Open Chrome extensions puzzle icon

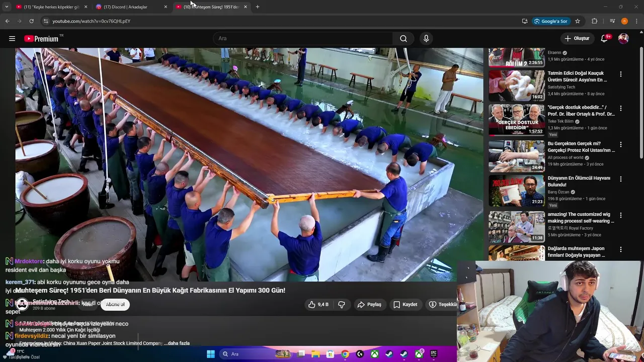coord(594,21)
